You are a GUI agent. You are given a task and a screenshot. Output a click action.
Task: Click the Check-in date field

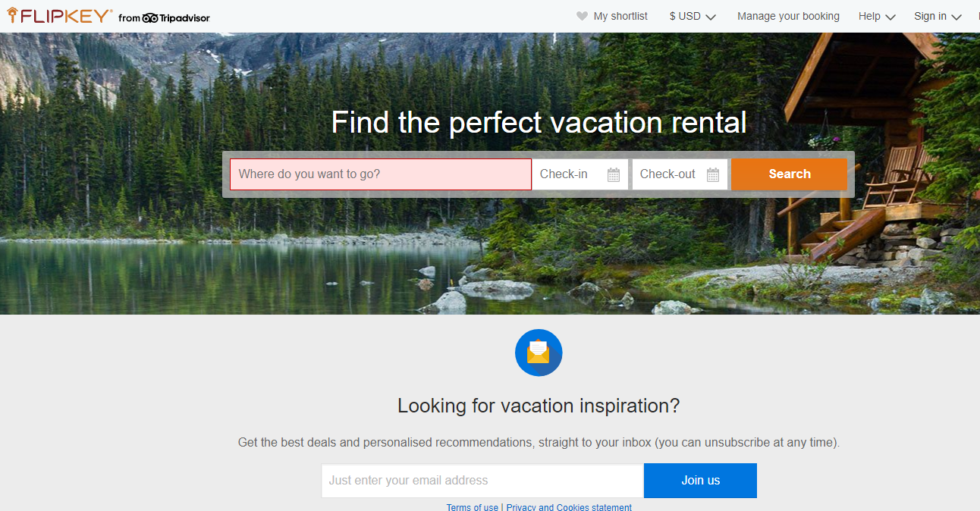(569, 174)
